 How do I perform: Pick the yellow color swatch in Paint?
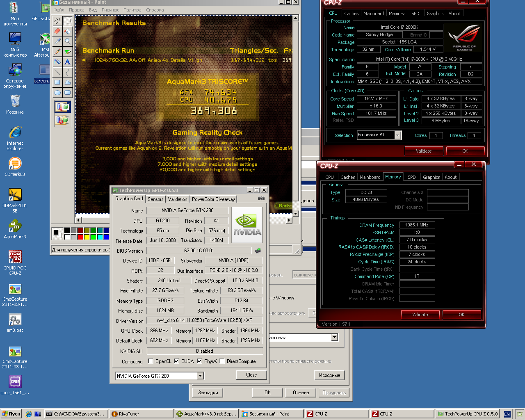coord(87,237)
